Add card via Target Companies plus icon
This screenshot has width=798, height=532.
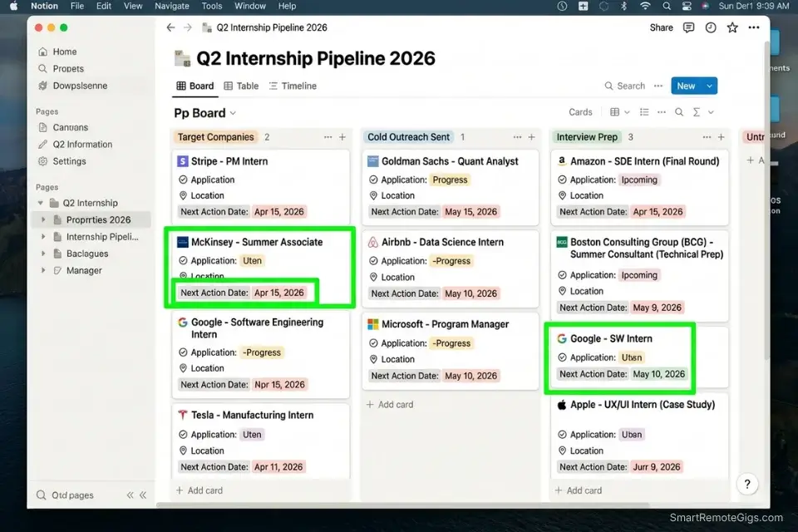(x=342, y=137)
